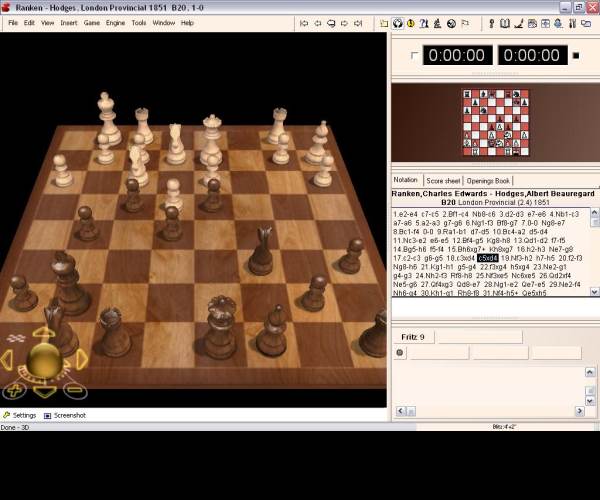Open the View menu
600x500 pixels.
click(47, 23)
